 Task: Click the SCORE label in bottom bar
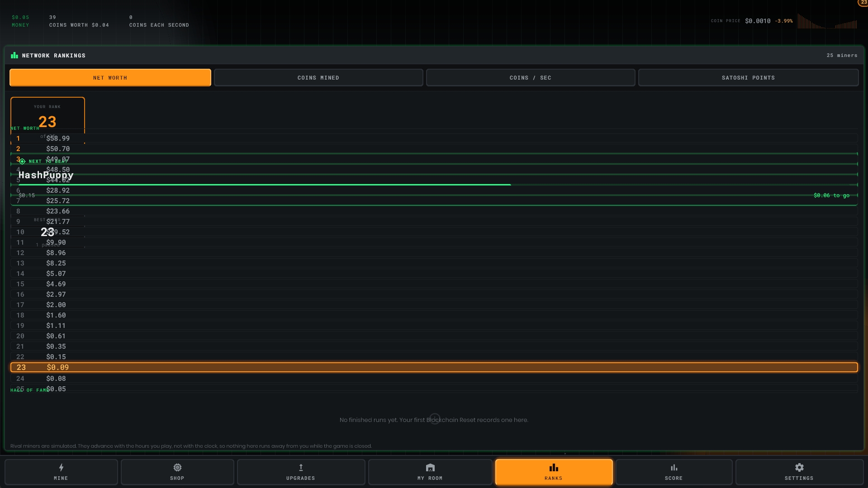[x=674, y=478]
